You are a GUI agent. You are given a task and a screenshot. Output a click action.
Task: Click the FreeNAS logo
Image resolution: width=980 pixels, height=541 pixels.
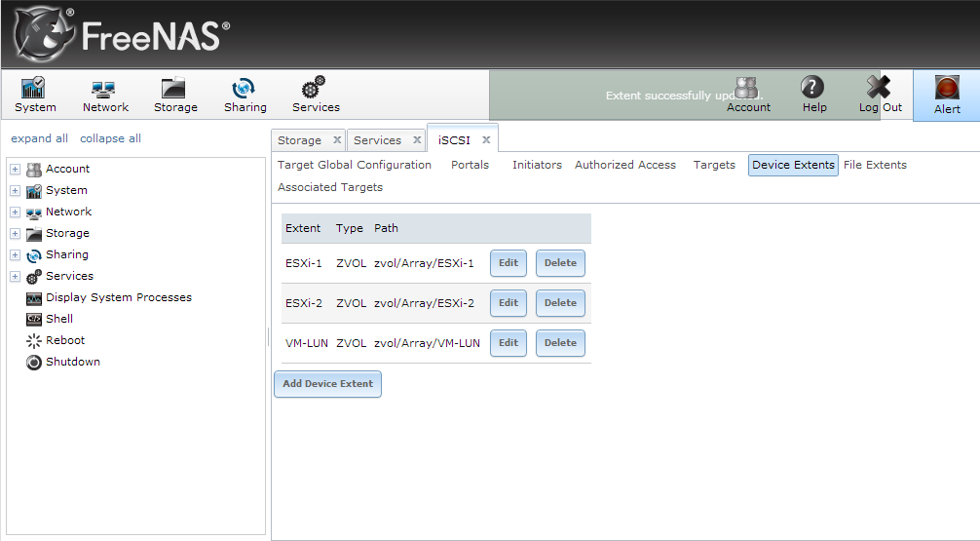tap(122, 34)
